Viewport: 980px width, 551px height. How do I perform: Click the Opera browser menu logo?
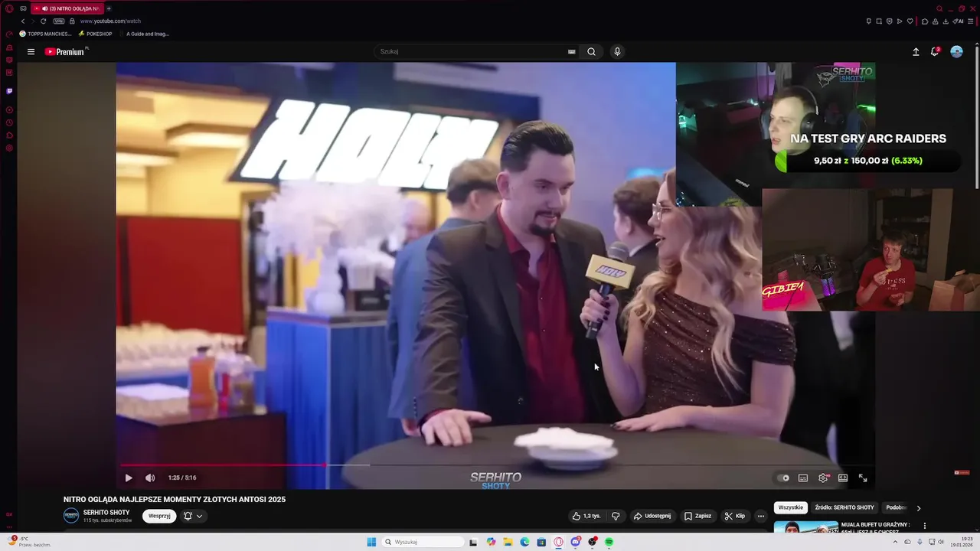9,8
